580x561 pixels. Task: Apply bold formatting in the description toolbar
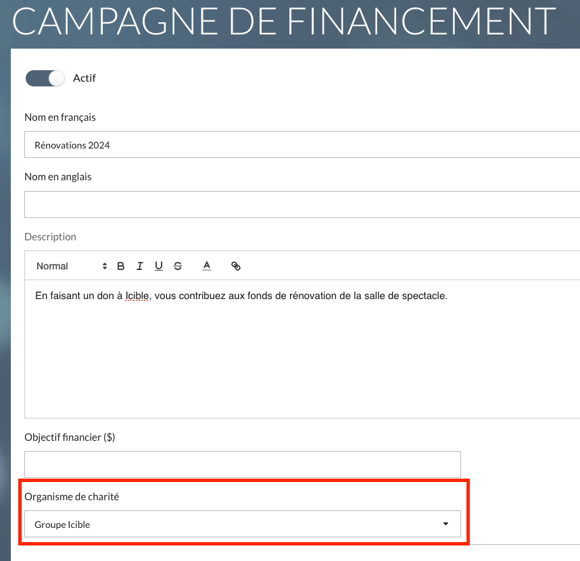pyautogui.click(x=121, y=266)
